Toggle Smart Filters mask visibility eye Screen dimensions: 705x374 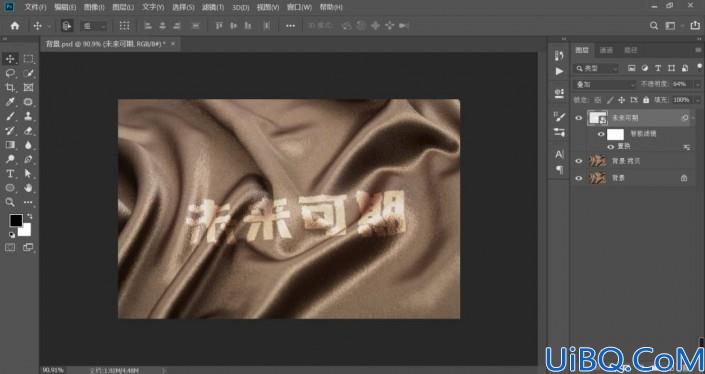click(x=601, y=134)
